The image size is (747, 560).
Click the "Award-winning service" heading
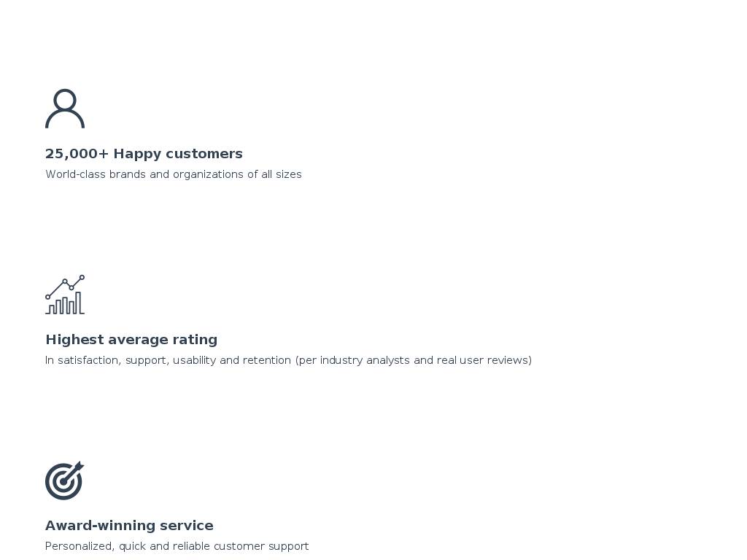[x=129, y=526]
